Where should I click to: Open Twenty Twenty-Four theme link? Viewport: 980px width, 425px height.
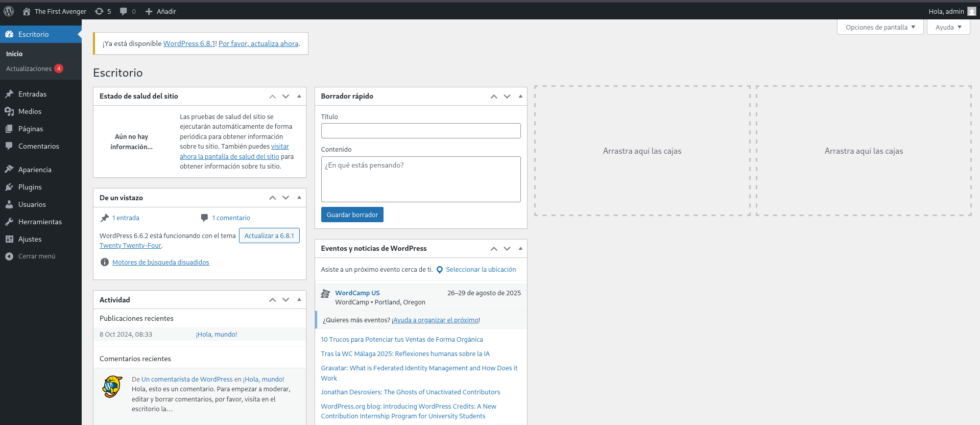130,246
